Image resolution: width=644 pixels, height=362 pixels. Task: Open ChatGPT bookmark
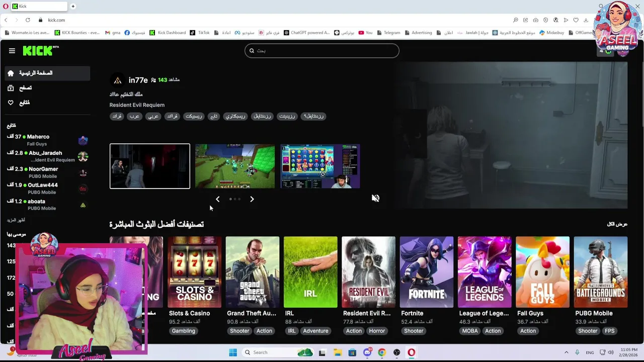point(307,33)
